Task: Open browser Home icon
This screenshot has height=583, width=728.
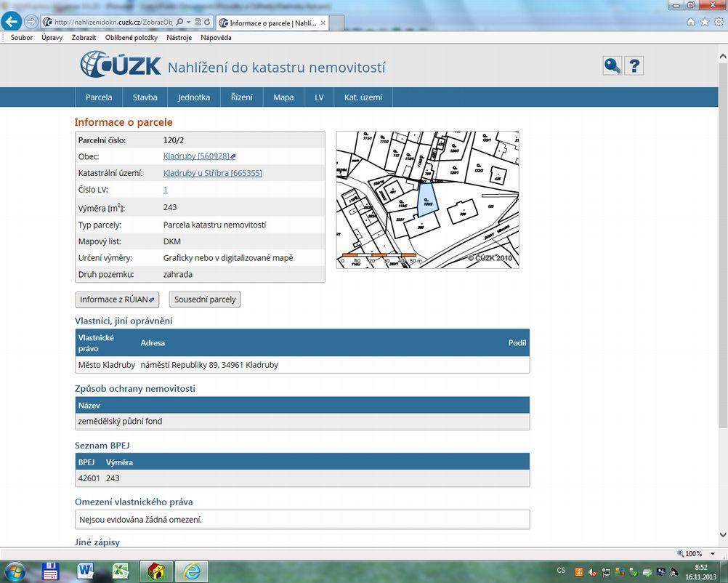Action: (x=691, y=22)
